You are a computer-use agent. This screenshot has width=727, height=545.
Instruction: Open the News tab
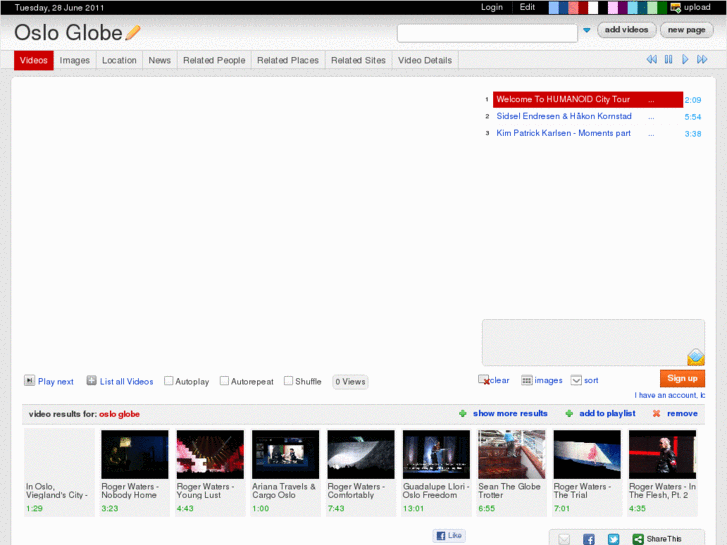pyautogui.click(x=159, y=60)
